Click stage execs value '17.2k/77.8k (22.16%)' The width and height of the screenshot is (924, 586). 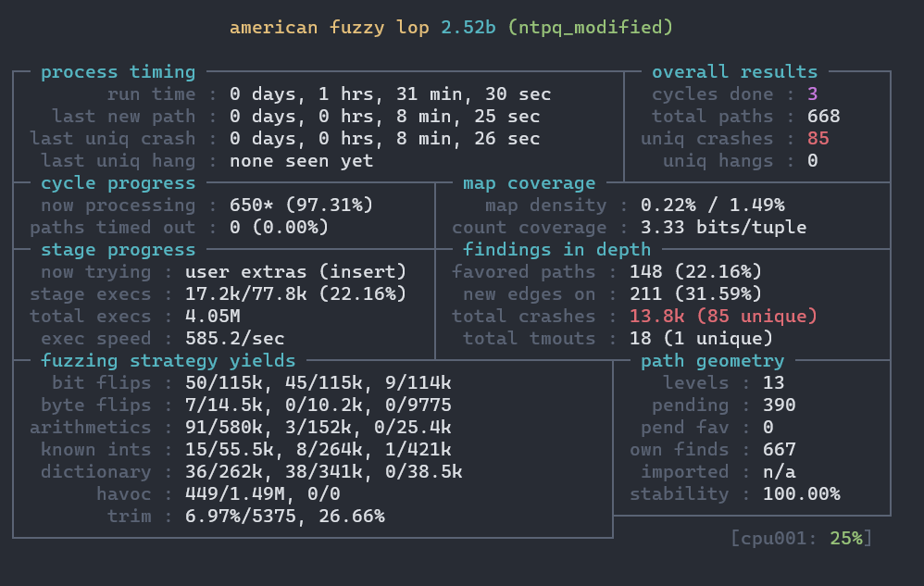296,293
